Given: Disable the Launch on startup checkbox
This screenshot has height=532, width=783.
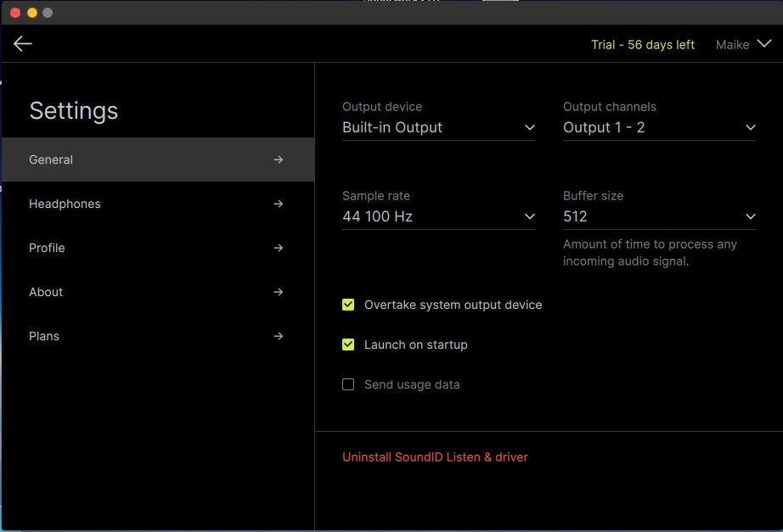Looking at the screenshot, I should [x=348, y=344].
